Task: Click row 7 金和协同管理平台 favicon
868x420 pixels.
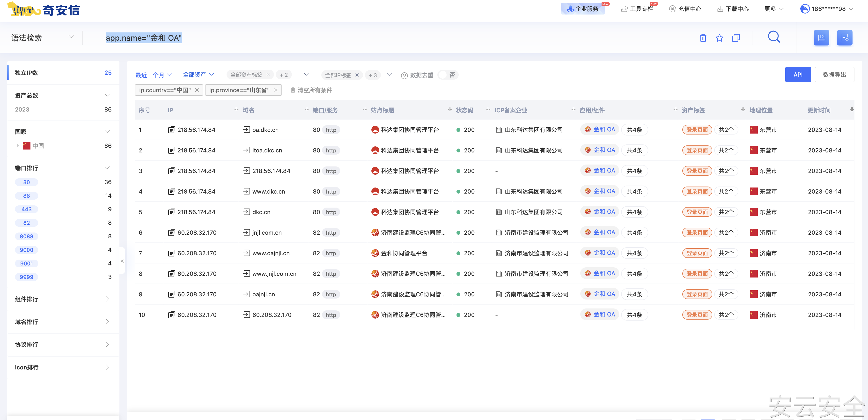Action: 375,253
